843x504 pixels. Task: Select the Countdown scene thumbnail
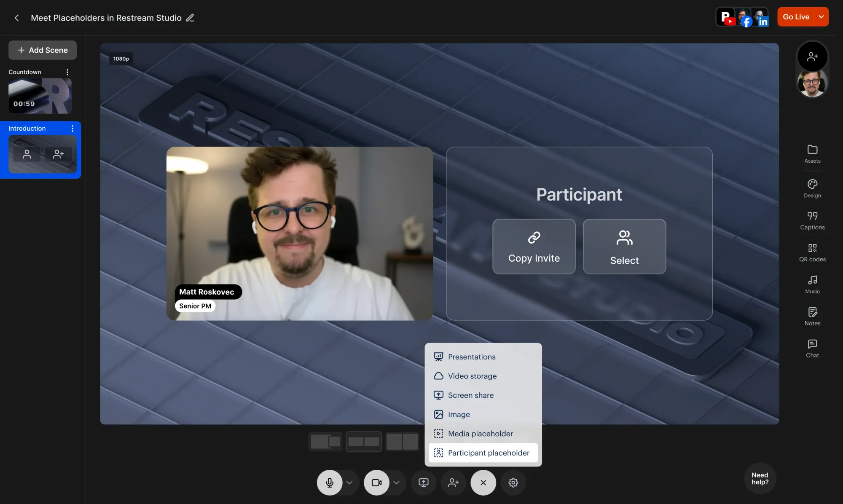point(40,96)
